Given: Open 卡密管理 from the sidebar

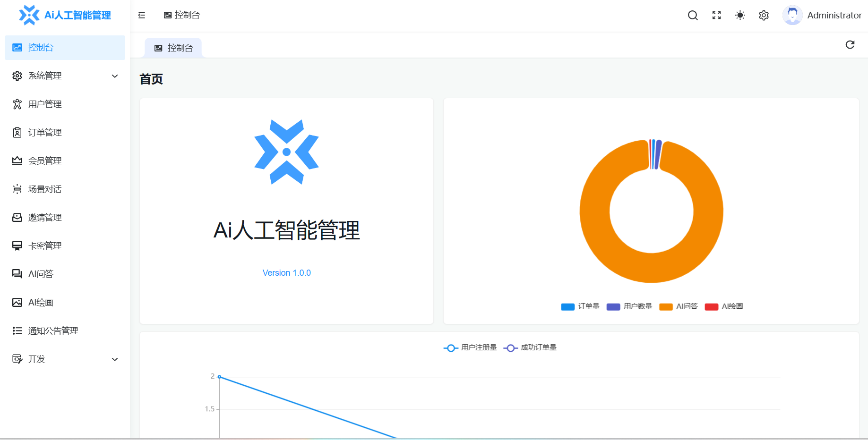Looking at the screenshot, I should coord(44,245).
